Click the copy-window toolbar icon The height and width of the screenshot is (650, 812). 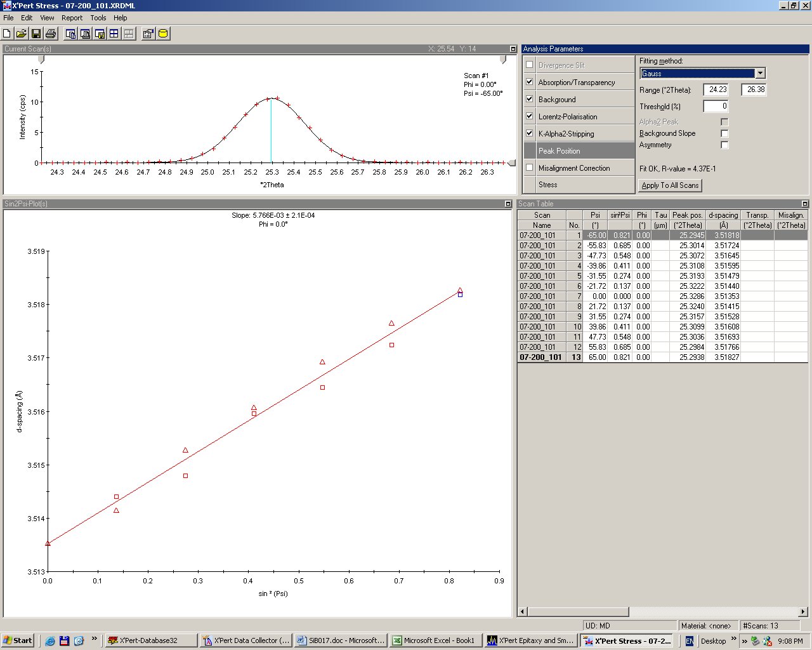coord(71,34)
